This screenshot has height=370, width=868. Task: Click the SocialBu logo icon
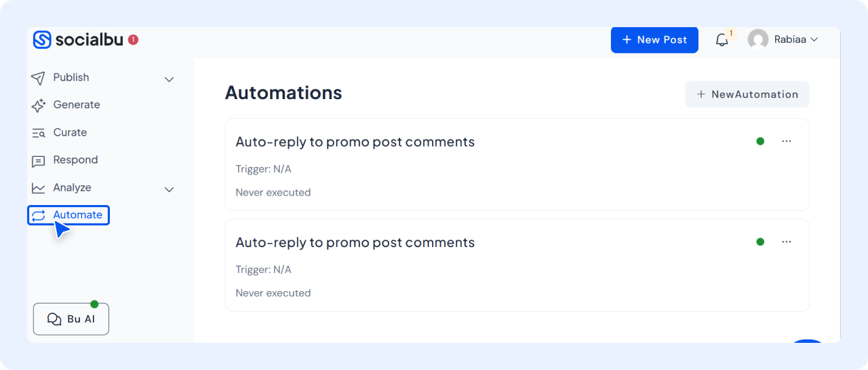coord(42,40)
